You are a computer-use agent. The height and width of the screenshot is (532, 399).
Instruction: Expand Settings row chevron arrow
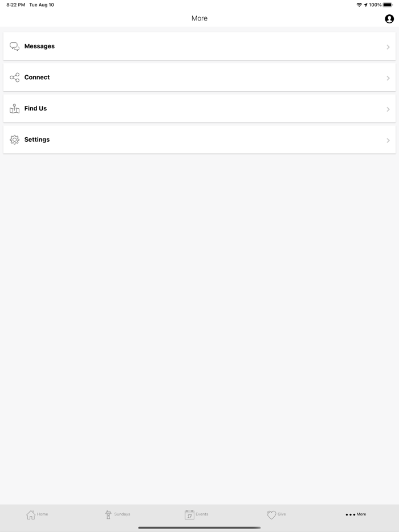pyautogui.click(x=388, y=140)
